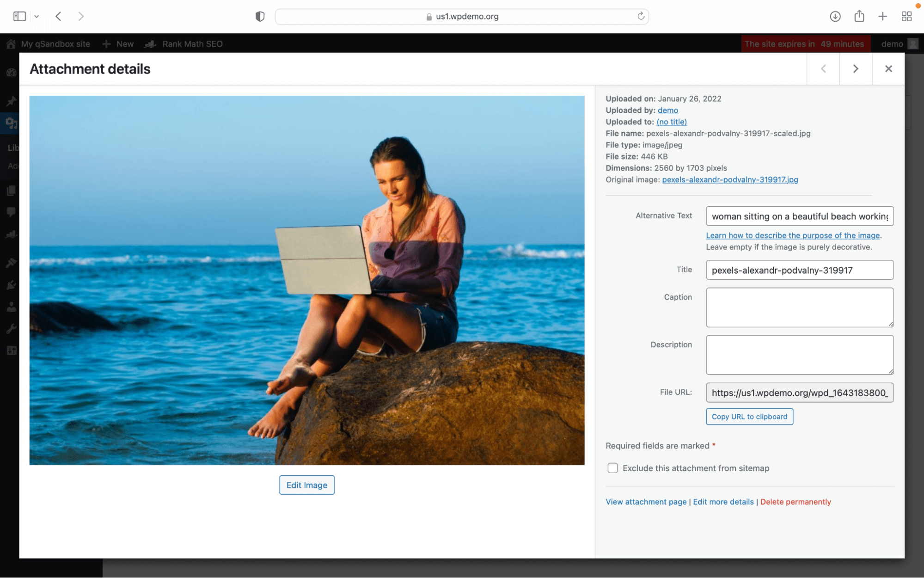924x578 pixels.
Task: Open original image pexels-alexandr-podvalny-319917.jpg link
Action: coord(729,179)
